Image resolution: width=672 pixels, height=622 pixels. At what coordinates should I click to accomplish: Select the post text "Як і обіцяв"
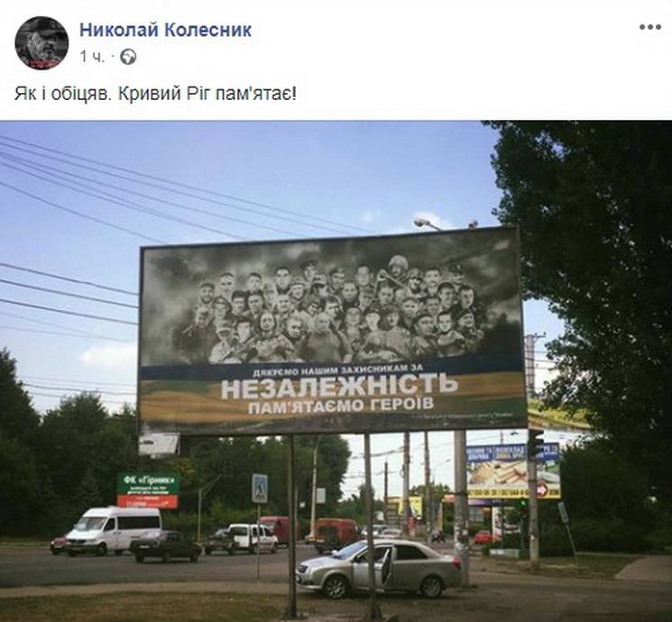point(62,94)
